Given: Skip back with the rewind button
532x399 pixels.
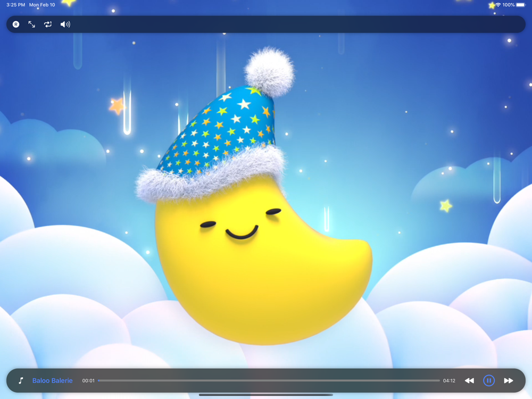Looking at the screenshot, I should click(x=469, y=381).
